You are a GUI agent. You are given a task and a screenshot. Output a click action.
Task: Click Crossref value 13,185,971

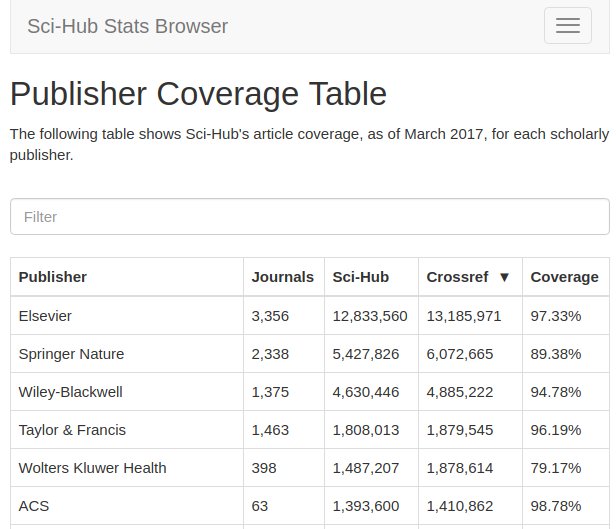[x=464, y=316]
